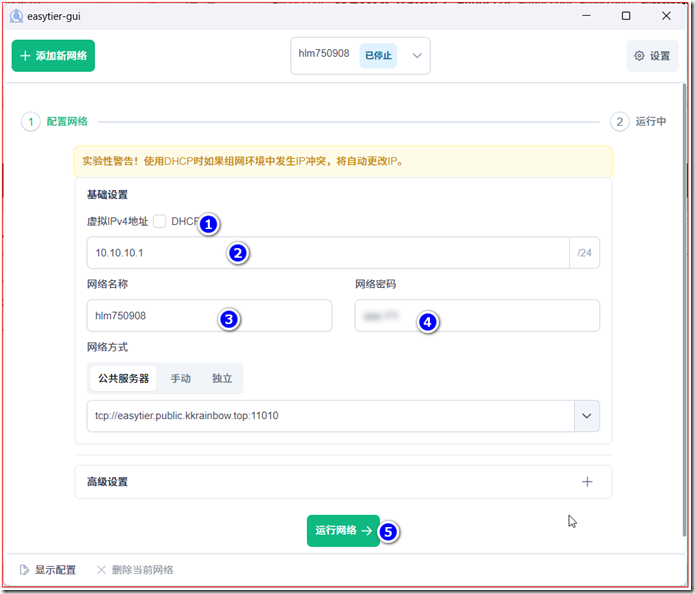Click the public server address combo box

(331, 416)
